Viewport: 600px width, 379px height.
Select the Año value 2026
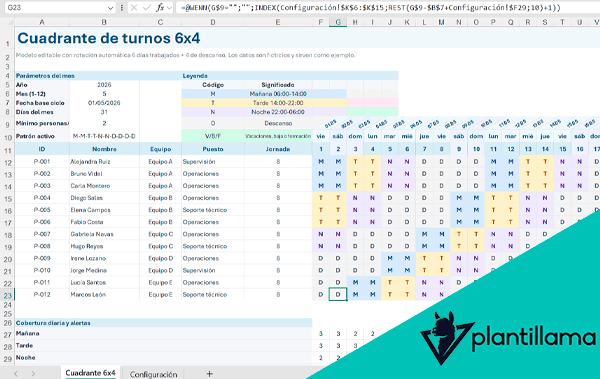pyautogui.click(x=104, y=85)
